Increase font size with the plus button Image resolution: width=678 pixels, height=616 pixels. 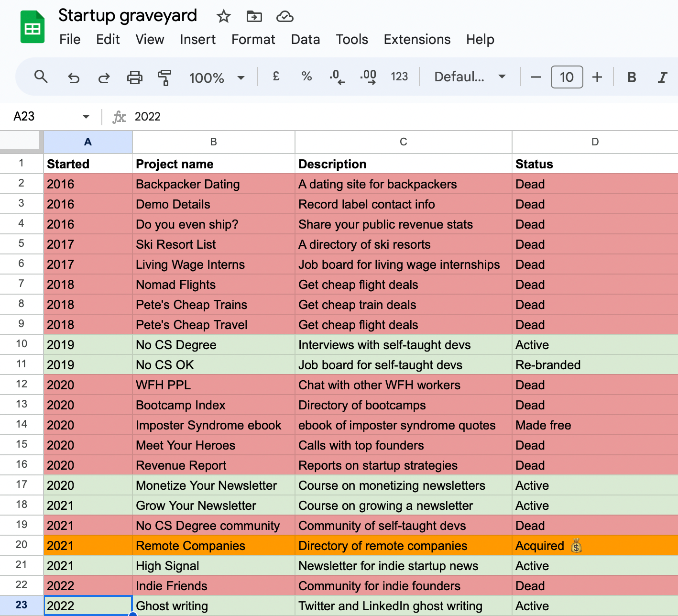[597, 77]
